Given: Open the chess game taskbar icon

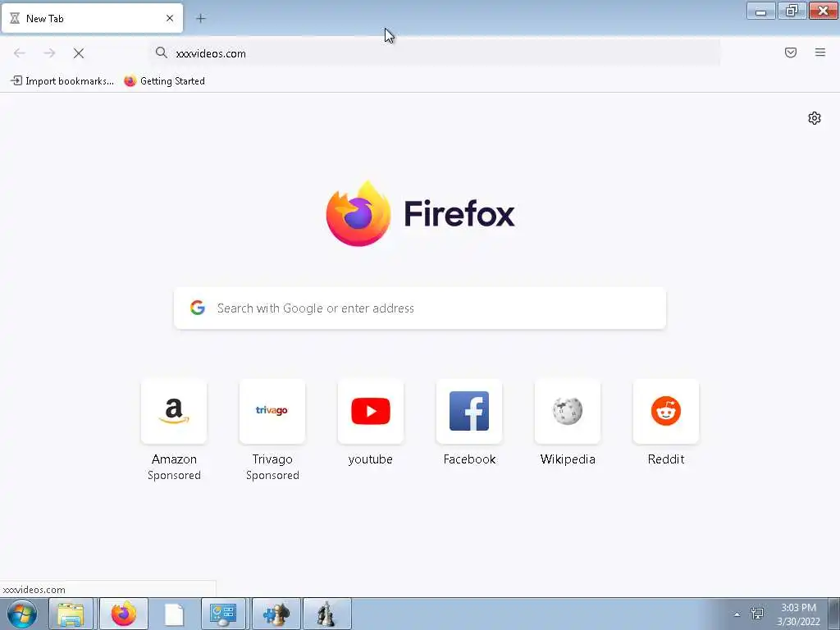Looking at the screenshot, I should pyautogui.click(x=327, y=614).
